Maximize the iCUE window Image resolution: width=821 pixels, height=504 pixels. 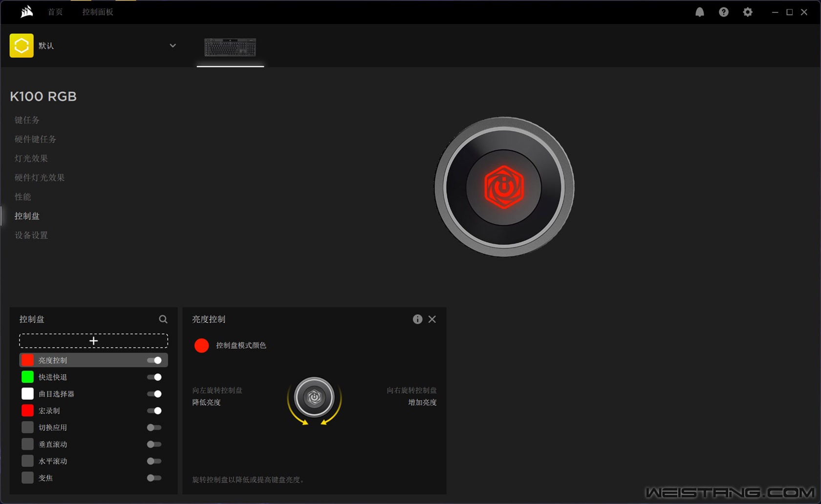click(789, 12)
